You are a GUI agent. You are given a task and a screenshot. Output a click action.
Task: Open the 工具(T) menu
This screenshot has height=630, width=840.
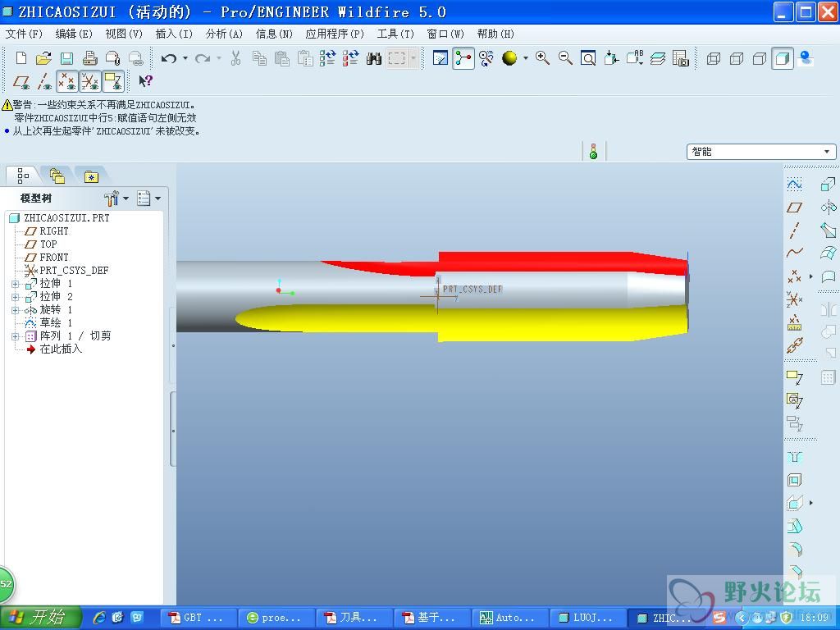[x=395, y=34]
